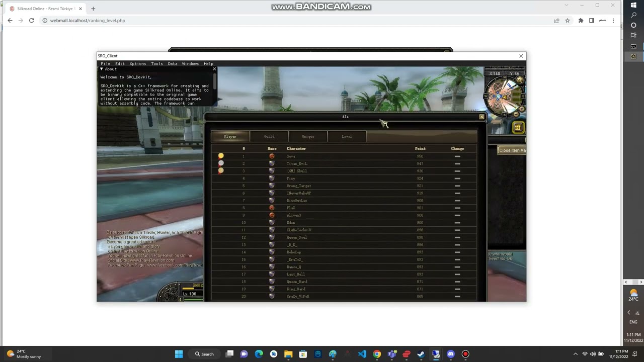Open Bandicam recorder from the taskbar
This screenshot has height=362, width=644.
coord(465,354)
